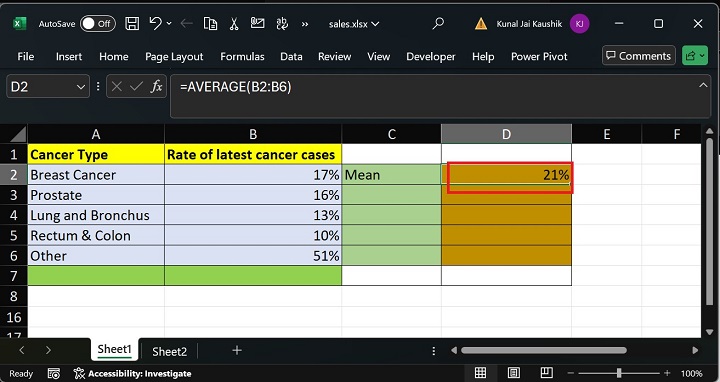Open the Search magnifier icon
This screenshot has height=382, width=720.
[439, 23]
